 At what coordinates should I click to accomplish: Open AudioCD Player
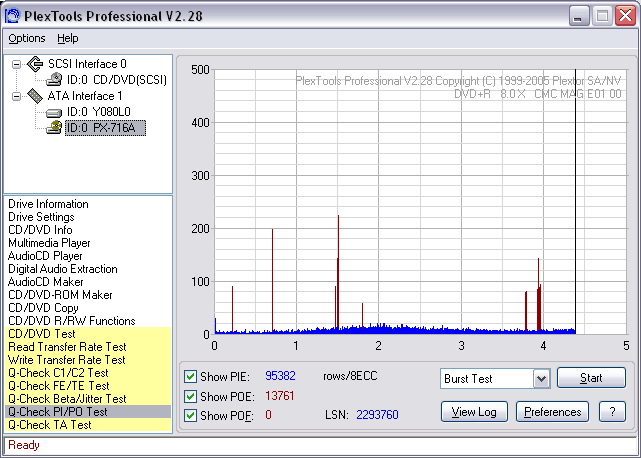point(45,256)
